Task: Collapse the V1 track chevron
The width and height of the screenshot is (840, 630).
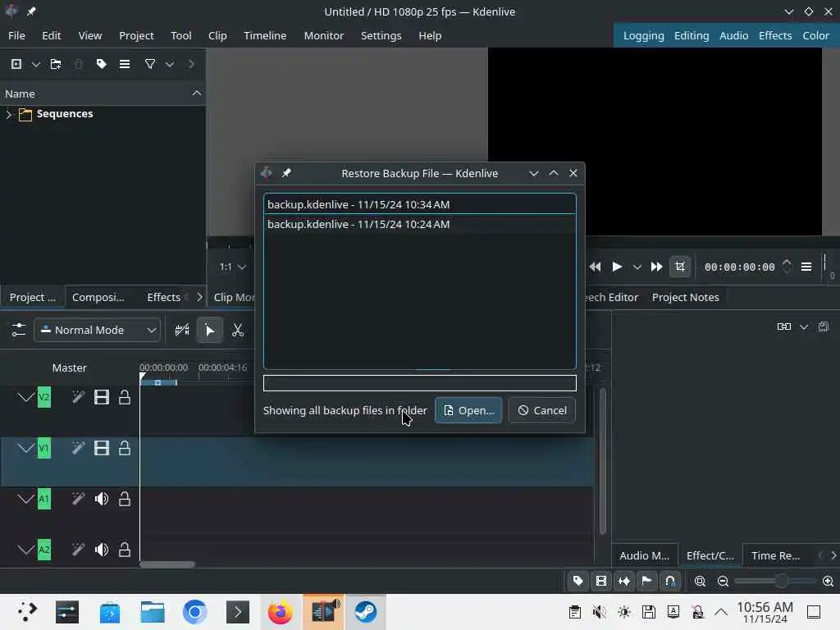Action: pyautogui.click(x=25, y=448)
